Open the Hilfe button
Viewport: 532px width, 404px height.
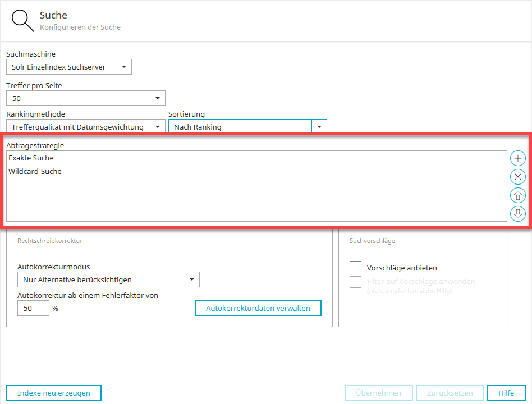[x=506, y=393]
